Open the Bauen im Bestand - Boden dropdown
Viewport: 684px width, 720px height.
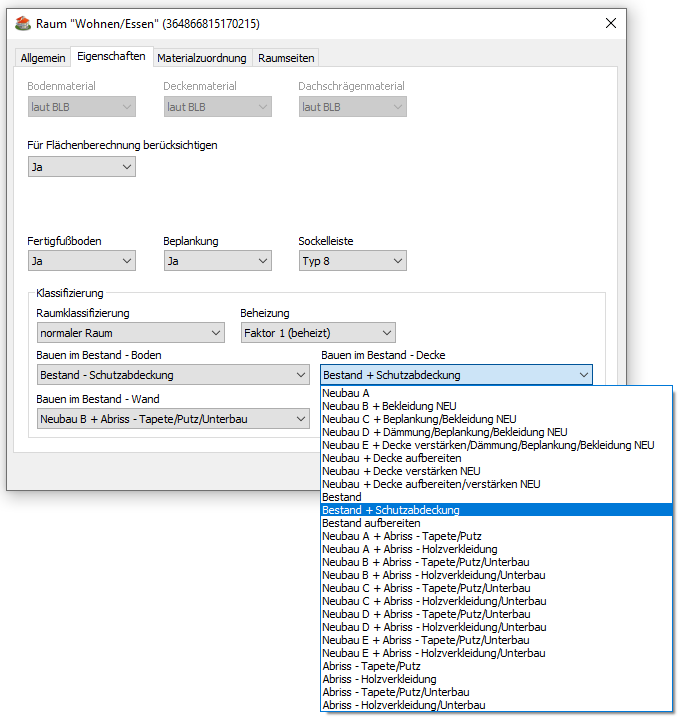tap(172, 375)
